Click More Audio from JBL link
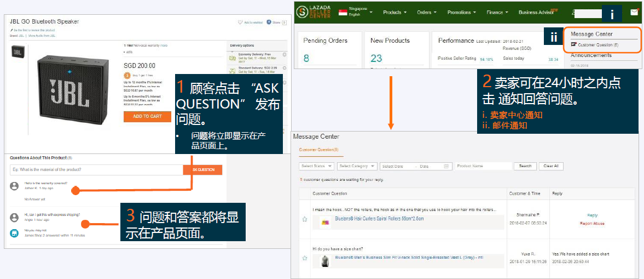644x279 pixels. (x=42, y=36)
